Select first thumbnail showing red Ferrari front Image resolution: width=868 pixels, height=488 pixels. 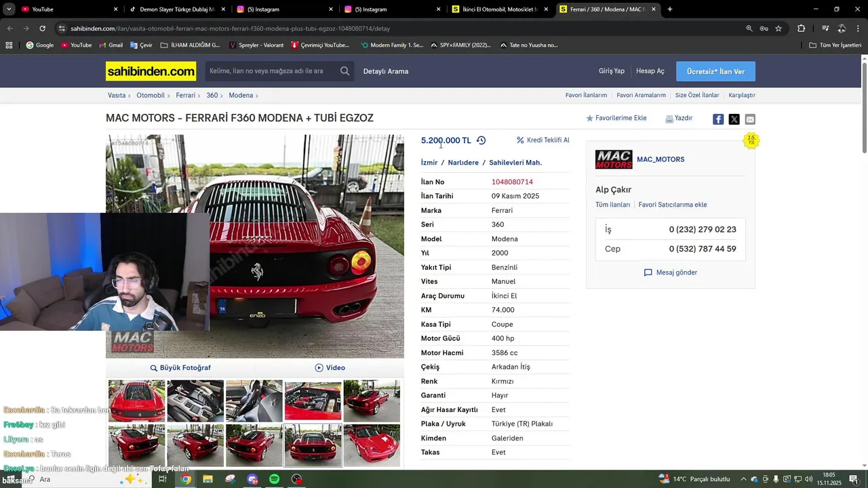(x=137, y=401)
